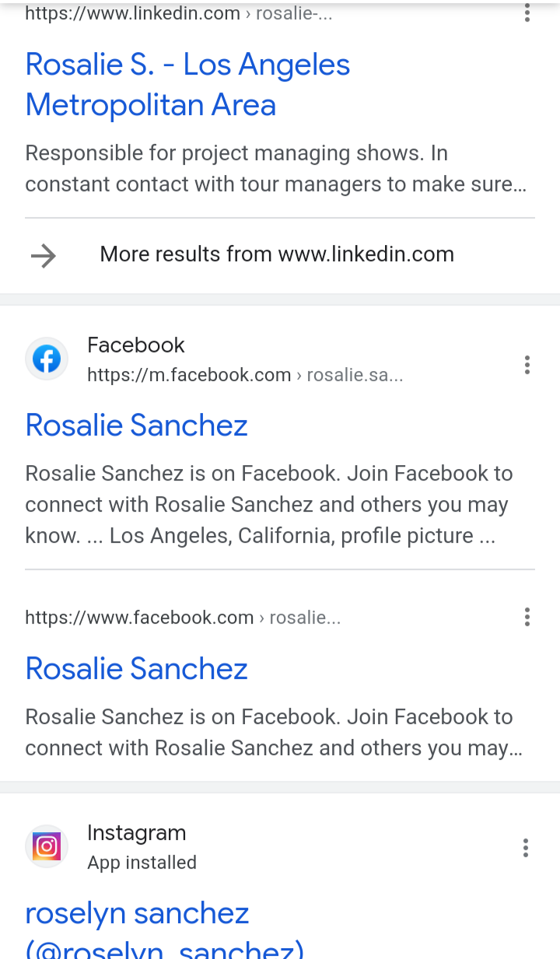Open More results from www.linkedin.com

(x=277, y=254)
